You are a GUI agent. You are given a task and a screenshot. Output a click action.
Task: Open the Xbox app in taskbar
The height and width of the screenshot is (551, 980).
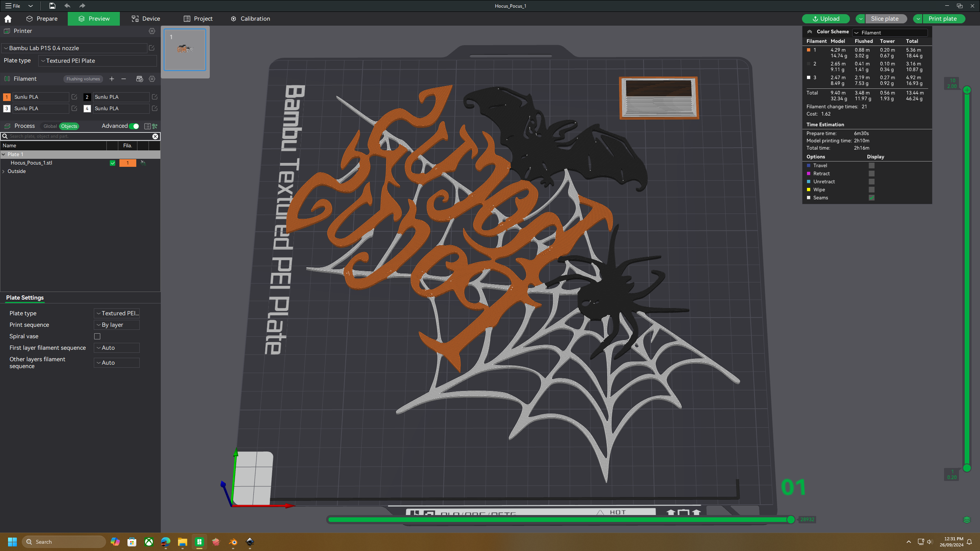pos(149,542)
